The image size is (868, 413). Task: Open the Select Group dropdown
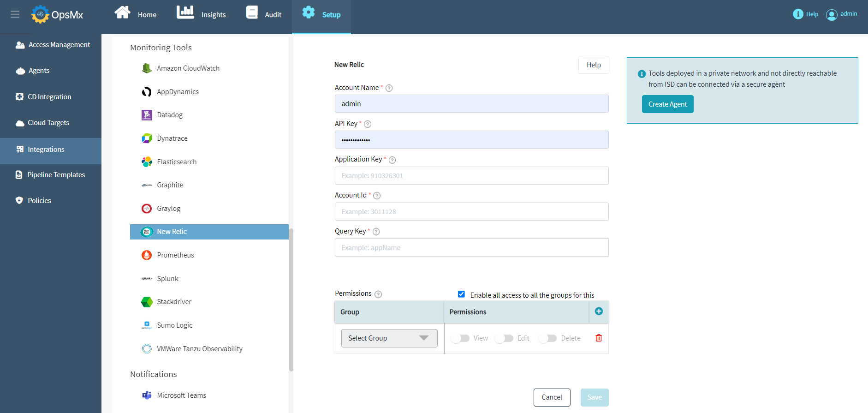point(389,338)
